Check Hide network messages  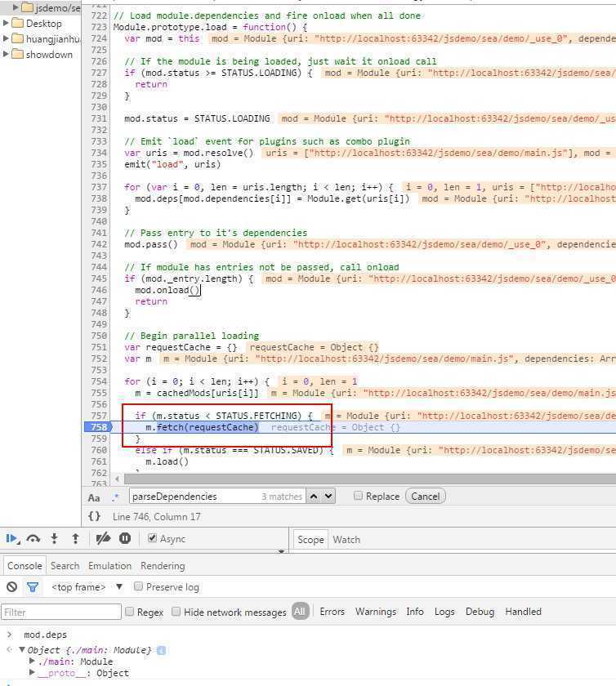click(x=176, y=611)
